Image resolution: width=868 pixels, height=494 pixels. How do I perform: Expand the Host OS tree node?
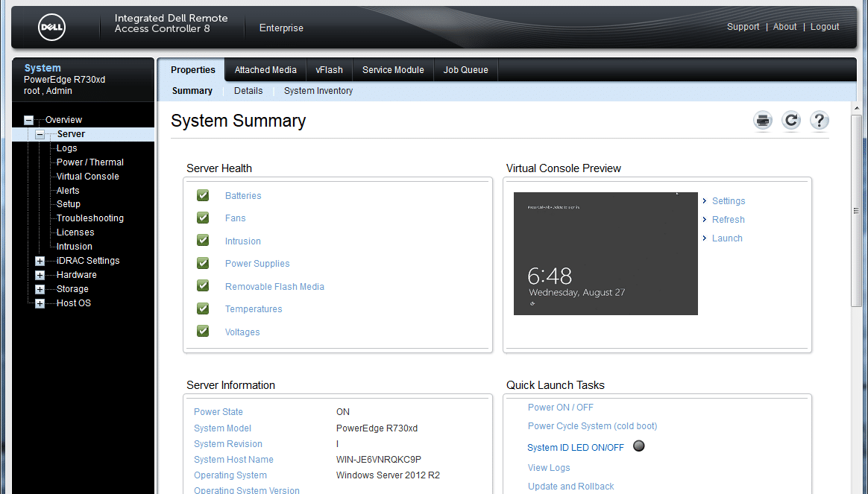[40, 303]
